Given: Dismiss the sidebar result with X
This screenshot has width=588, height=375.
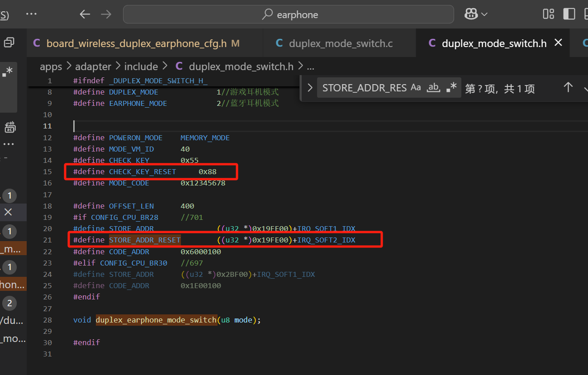Looking at the screenshot, I should pyautogui.click(x=8, y=212).
